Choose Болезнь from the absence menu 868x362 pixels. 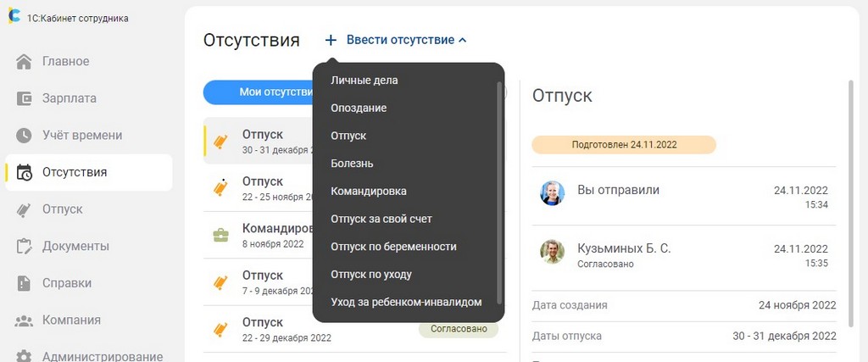[x=352, y=164]
